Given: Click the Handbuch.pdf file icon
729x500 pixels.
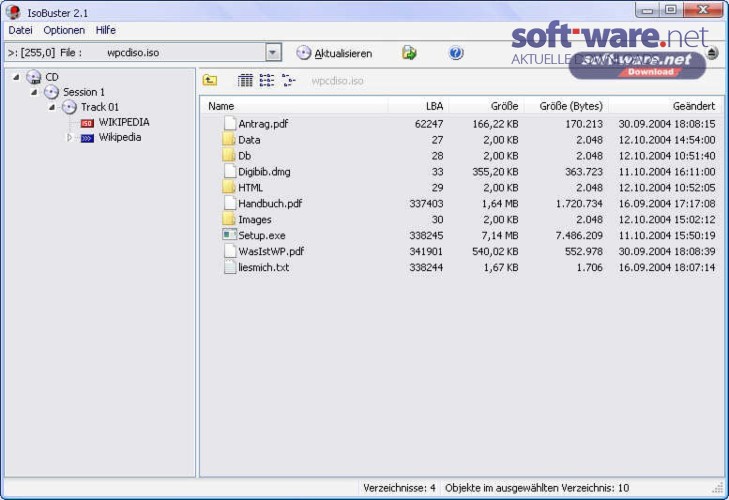Looking at the screenshot, I should point(230,203).
